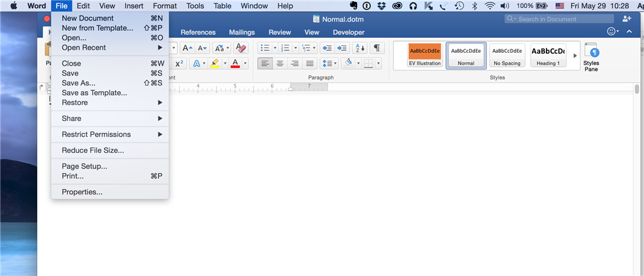
Task: Click the multilevel list icon
Action: [x=306, y=48]
